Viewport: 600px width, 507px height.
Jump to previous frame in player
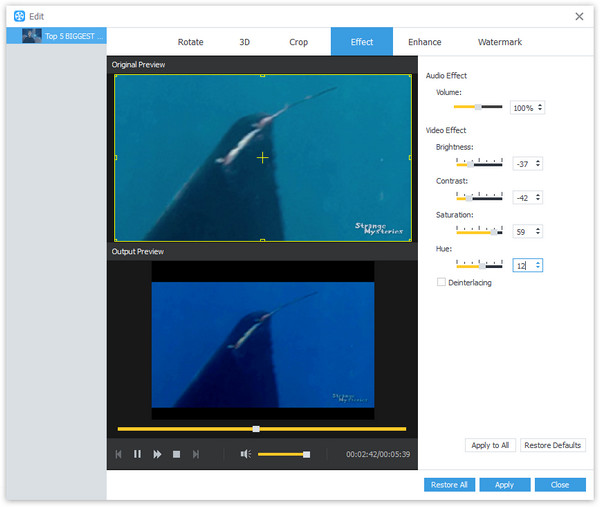pyautogui.click(x=119, y=454)
